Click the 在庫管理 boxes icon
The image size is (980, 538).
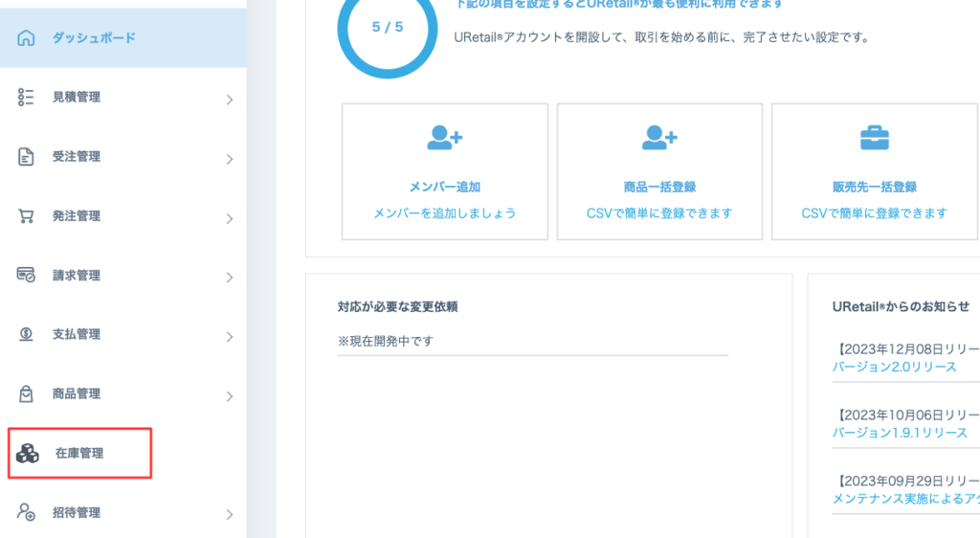(28, 454)
